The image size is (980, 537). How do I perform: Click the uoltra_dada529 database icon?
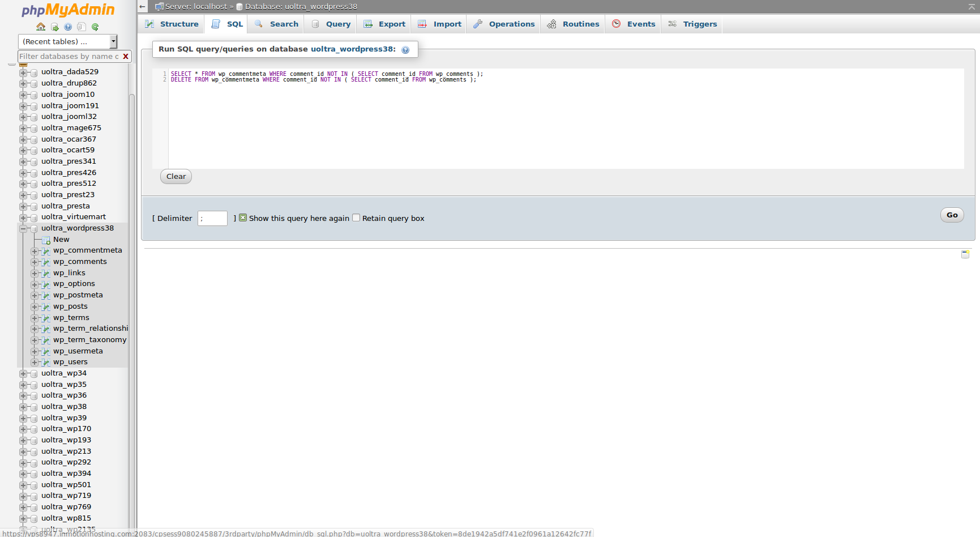[x=34, y=73]
